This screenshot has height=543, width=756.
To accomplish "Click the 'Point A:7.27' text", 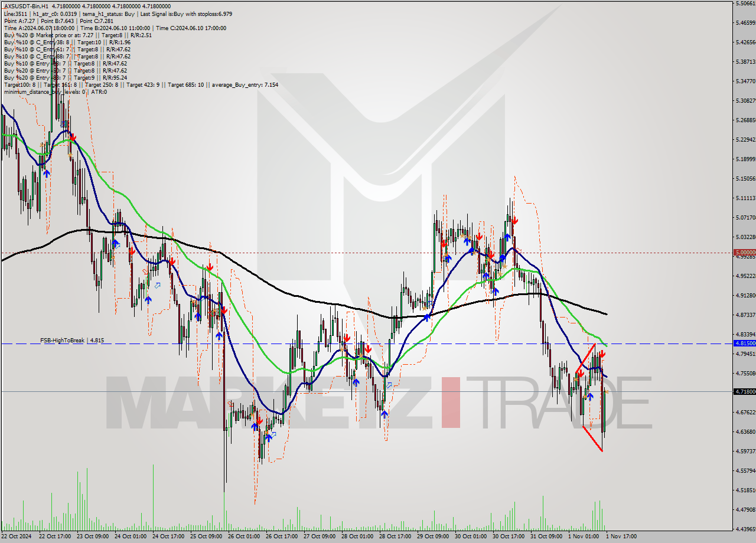I will pyautogui.click(x=19, y=21).
